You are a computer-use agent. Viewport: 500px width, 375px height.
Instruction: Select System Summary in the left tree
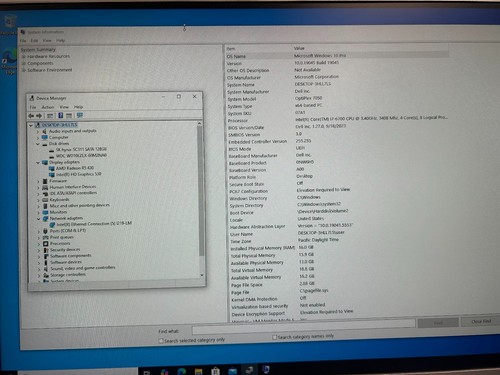pos(38,50)
